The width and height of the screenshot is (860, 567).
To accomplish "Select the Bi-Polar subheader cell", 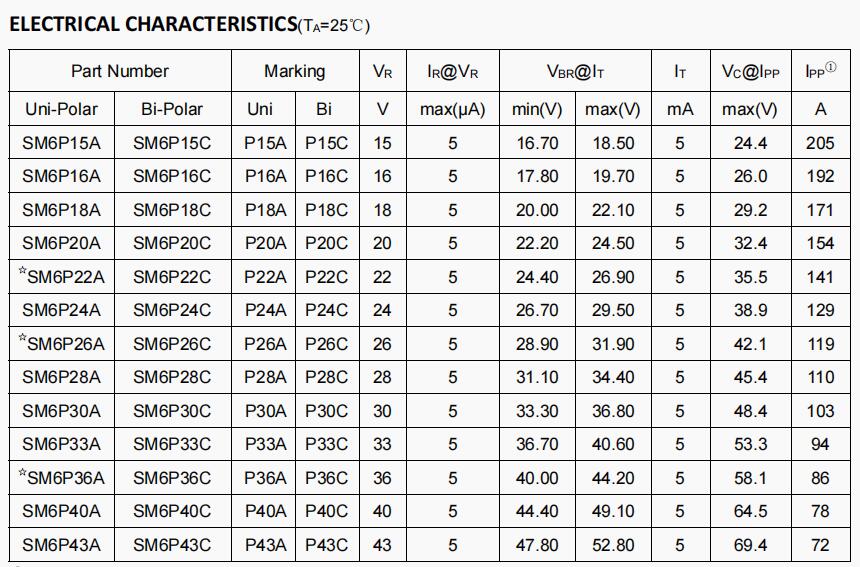I will [x=172, y=109].
